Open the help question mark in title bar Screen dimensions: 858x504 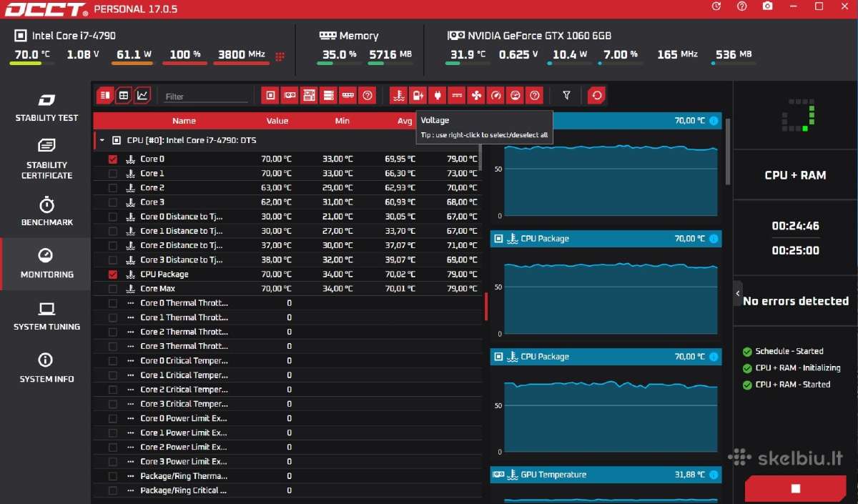tap(742, 6)
